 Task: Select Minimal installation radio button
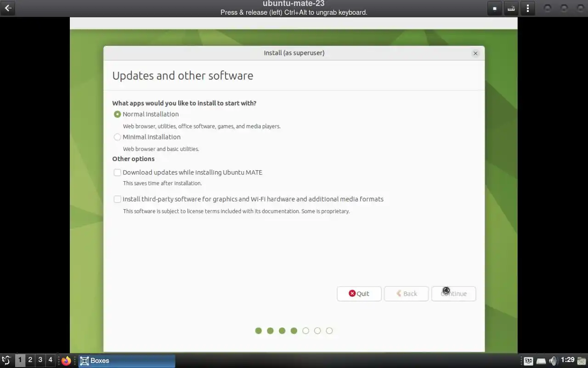[117, 137]
